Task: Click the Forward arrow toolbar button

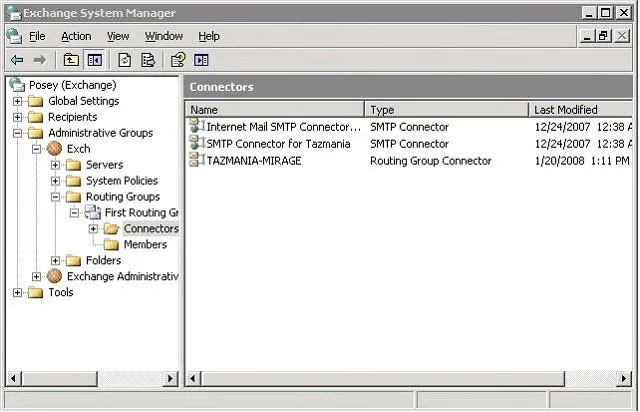Action: (x=40, y=60)
